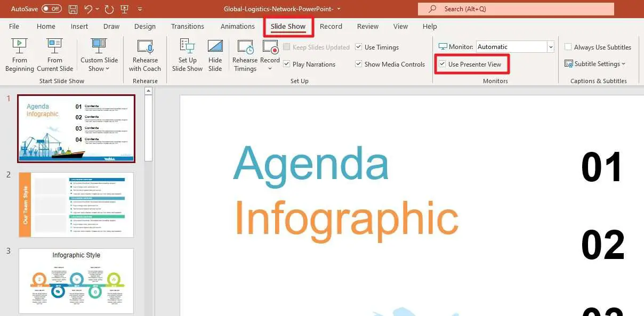Open Rehearse with Coach
The width and height of the screenshot is (644, 316).
click(x=145, y=55)
